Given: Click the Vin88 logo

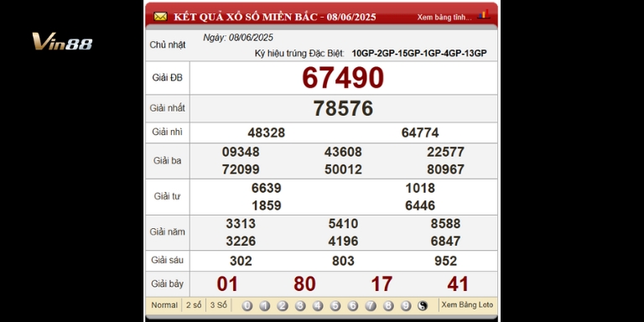Looking at the screenshot, I should [62, 41].
